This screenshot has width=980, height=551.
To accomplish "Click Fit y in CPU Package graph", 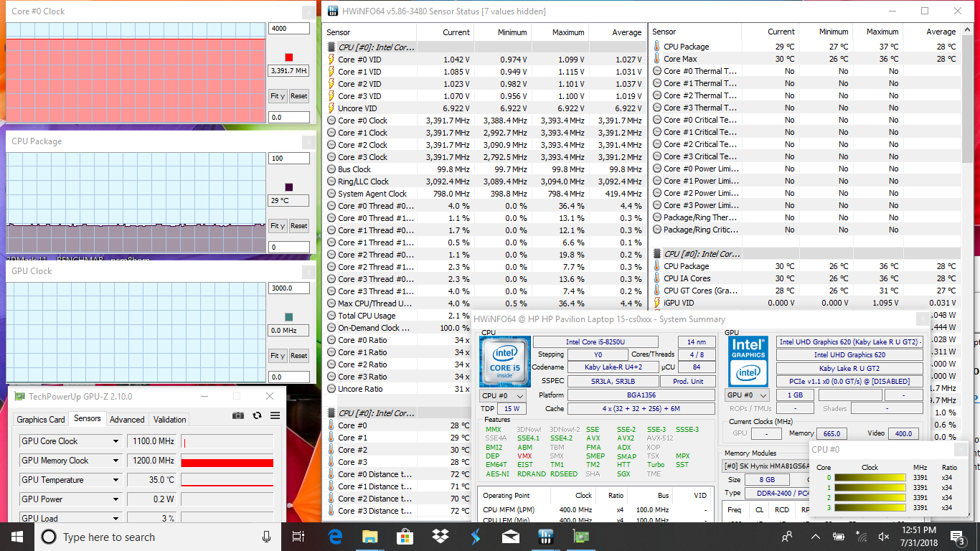I will pyautogui.click(x=278, y=226).
